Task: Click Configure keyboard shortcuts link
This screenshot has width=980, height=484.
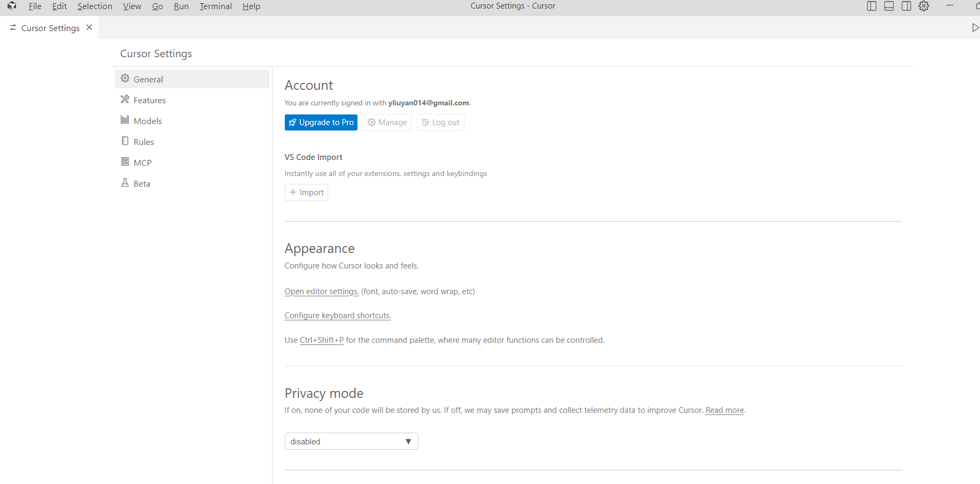Action: point(338,316)
